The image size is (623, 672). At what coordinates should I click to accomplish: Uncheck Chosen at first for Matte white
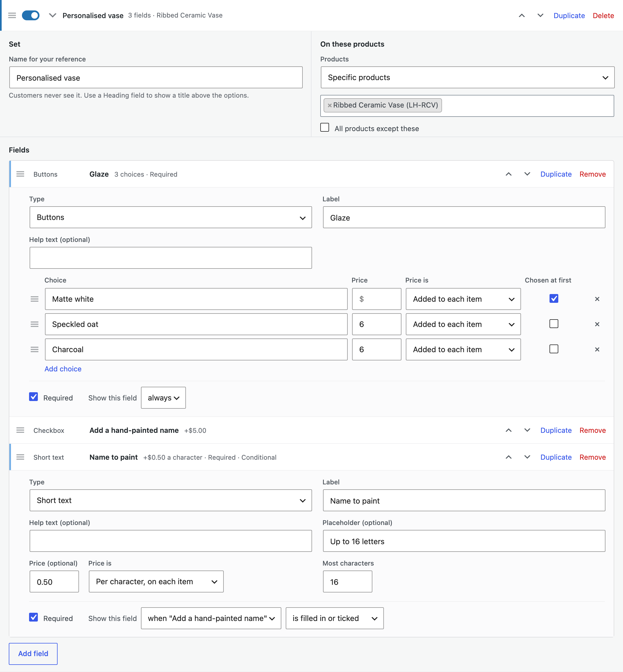point(554,298)
